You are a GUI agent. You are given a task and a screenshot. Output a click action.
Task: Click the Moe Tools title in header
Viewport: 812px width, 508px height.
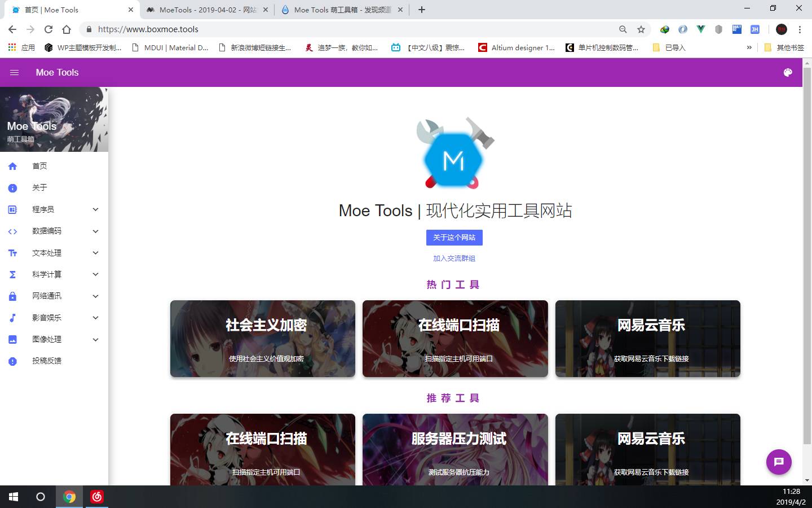pos(57,72)
